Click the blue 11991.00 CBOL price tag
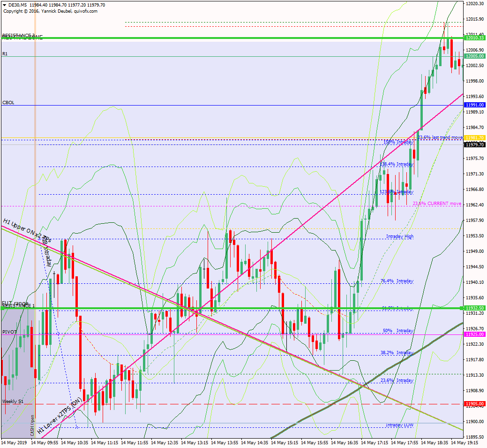 point(474,105)
